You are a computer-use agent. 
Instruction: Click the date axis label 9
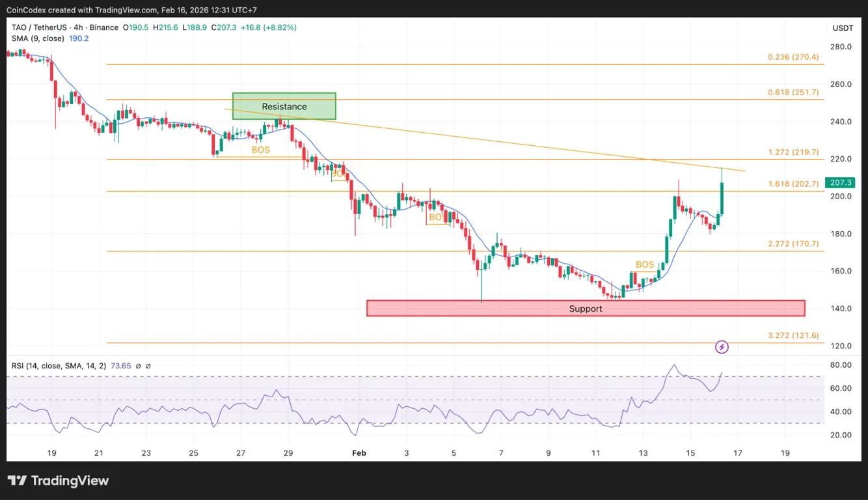pos(549,452)
